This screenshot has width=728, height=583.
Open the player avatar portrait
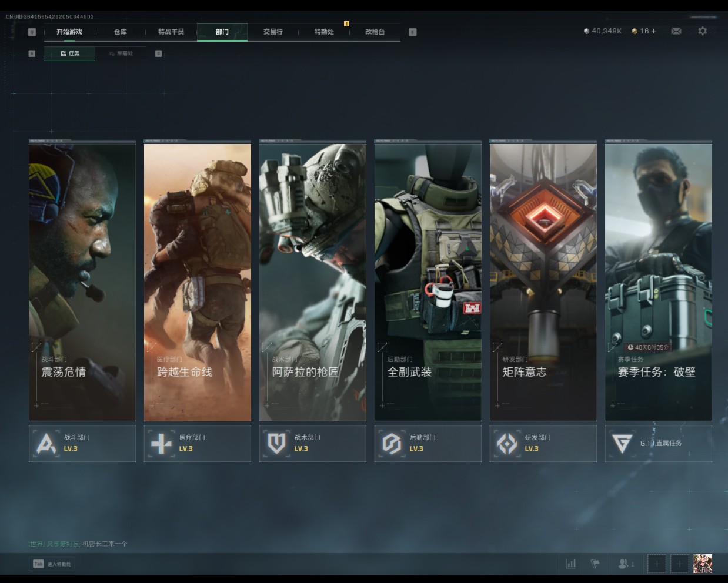click(x=703, y=564)
